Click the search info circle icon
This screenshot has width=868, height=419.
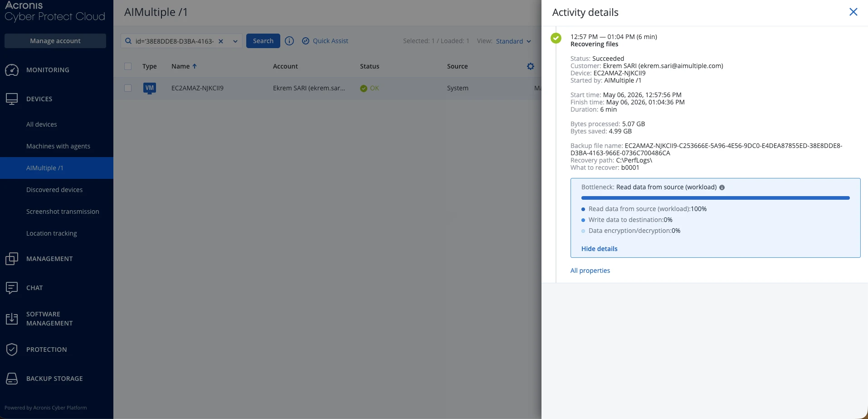click(x=289, y=41)
